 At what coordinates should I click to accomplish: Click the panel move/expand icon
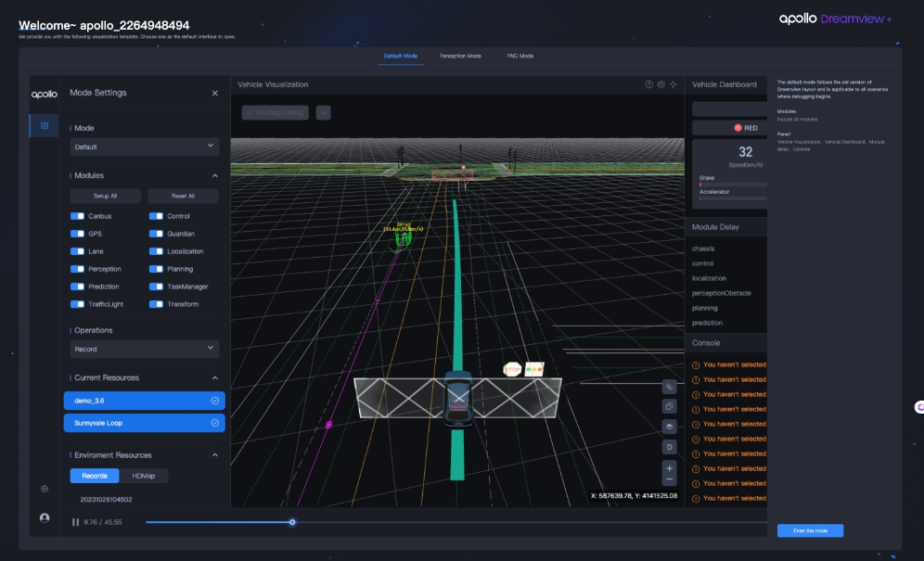[x=673, y=84]
